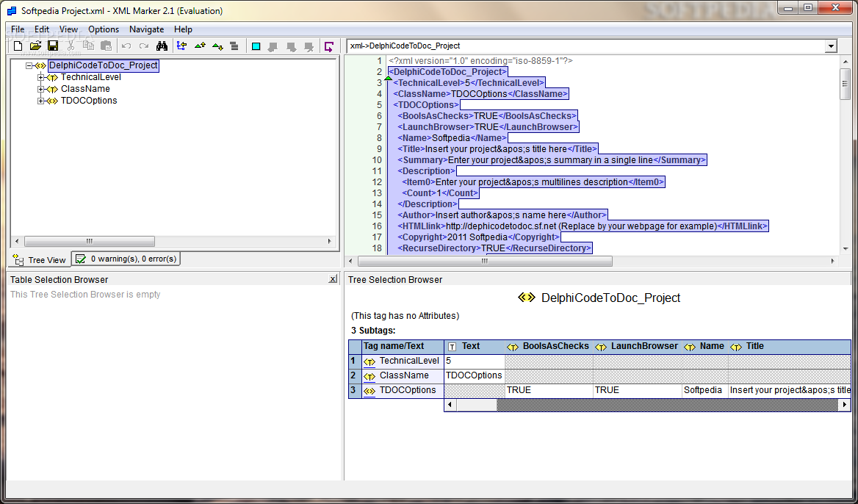This screenshot has width=858, height=504.
Task: Open the View menu
Action: point(68,29)
